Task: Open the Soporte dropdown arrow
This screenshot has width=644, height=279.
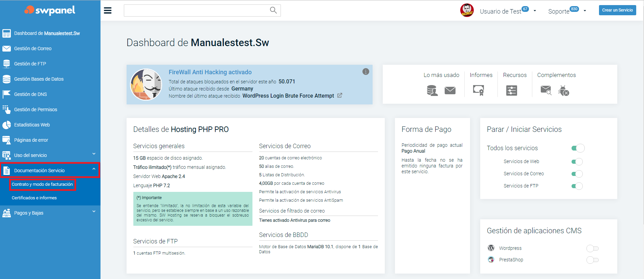Action: click(585, 11)
